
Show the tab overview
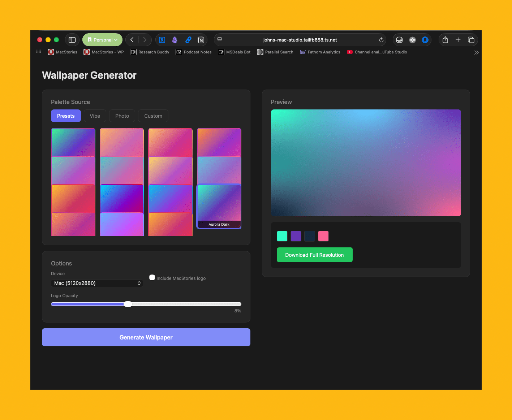point(471,40)
